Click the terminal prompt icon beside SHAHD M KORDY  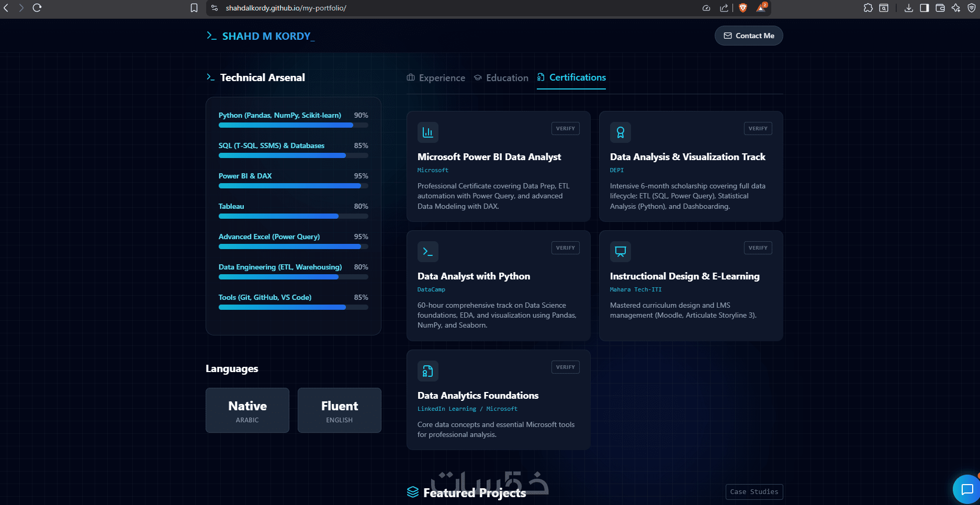(211, 36)
